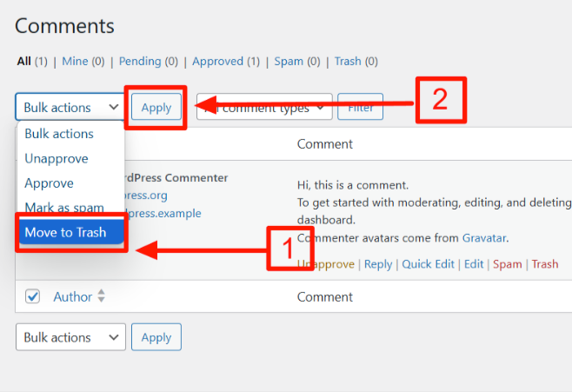The height and width of the screenshot is (392, 572).
Task: Toggle the select-all checkbox beside Author
Action: coord(32,296)
